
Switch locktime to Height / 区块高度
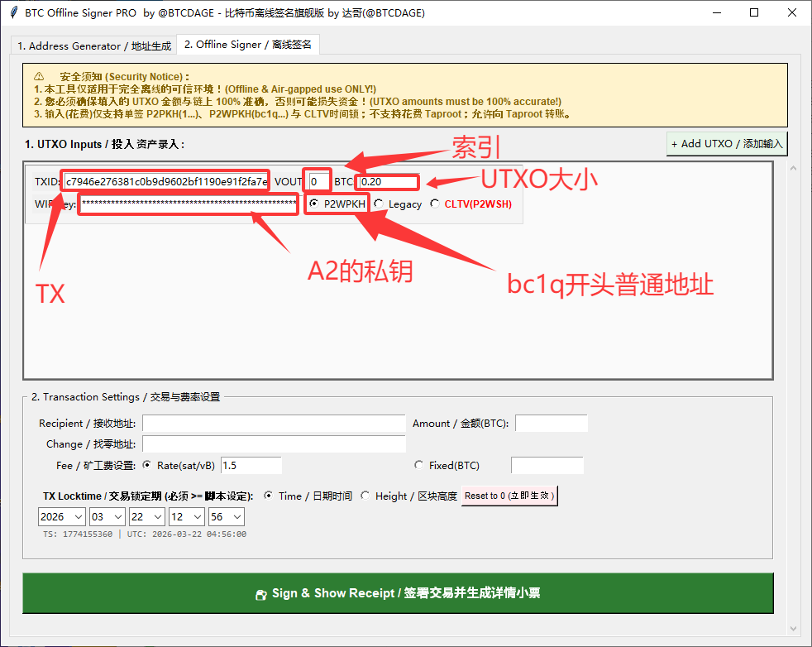pos(365,496)
